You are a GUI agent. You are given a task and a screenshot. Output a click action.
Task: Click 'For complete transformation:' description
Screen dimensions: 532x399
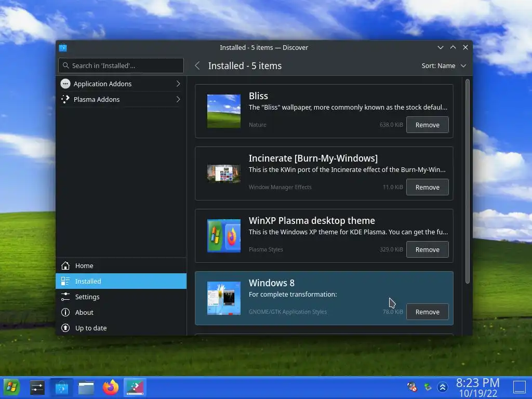point(293,295)
